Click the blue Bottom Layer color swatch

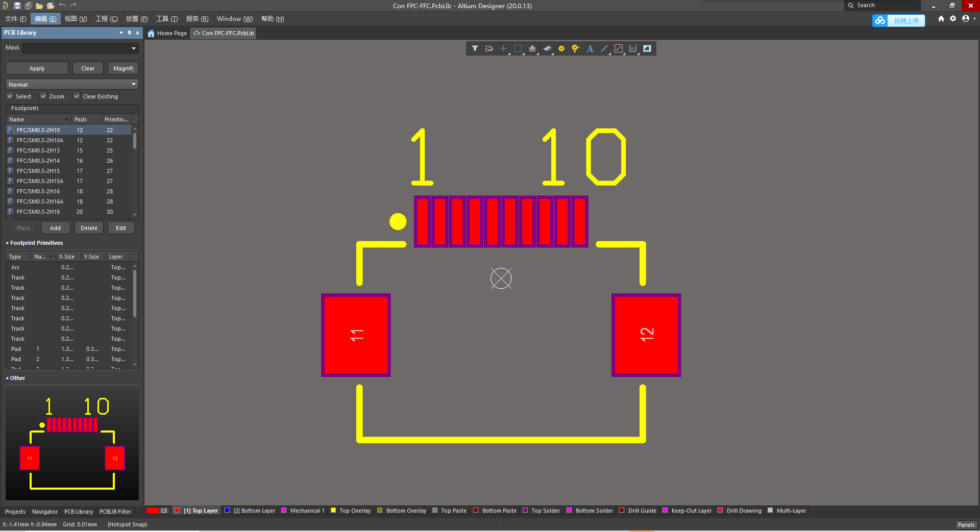tap(227, 510)
